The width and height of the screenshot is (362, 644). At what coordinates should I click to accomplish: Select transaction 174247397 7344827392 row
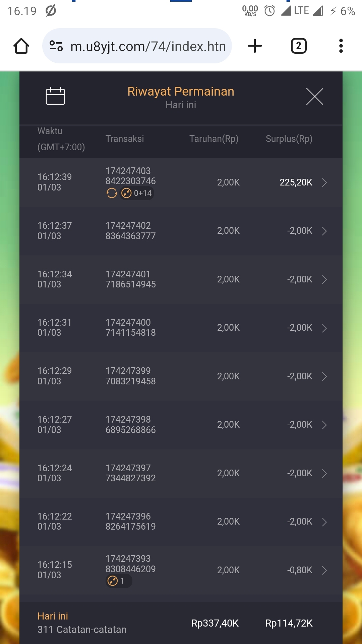click(x=181, y=473)
